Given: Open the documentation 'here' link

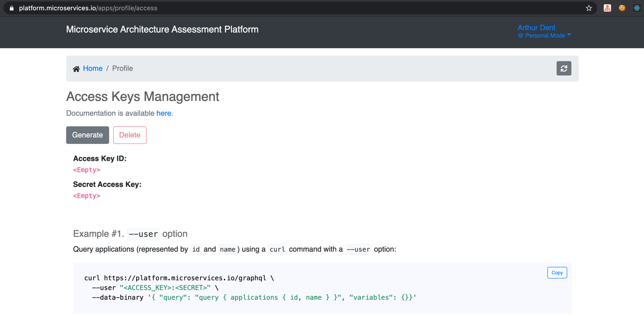Looking at the screenshot, I should pos(164,113).
